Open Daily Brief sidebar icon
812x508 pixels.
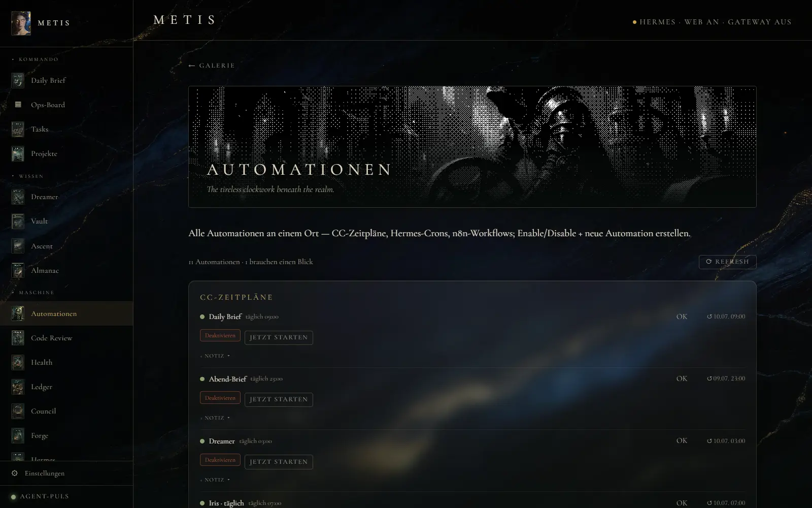18,80
